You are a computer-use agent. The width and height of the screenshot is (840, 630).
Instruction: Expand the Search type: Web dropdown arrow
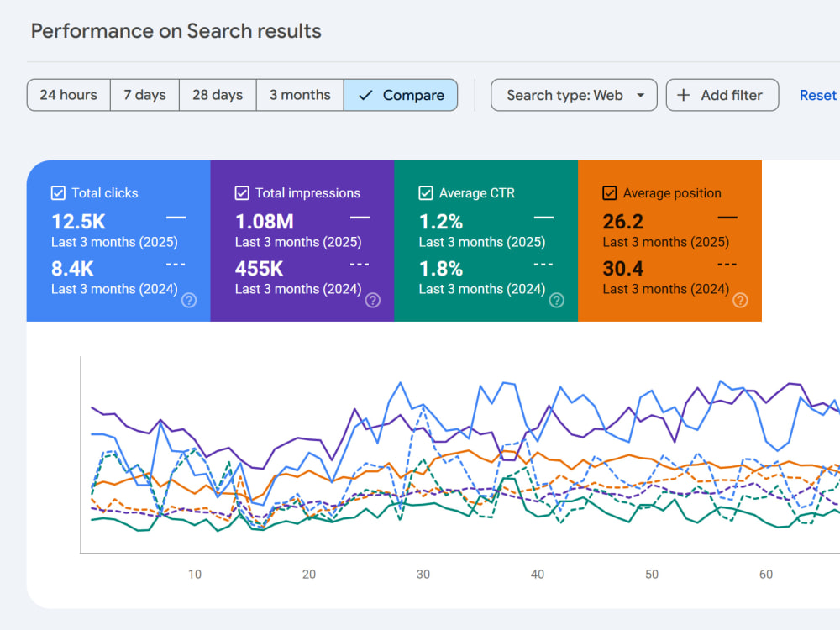click(x=641, y=96)
